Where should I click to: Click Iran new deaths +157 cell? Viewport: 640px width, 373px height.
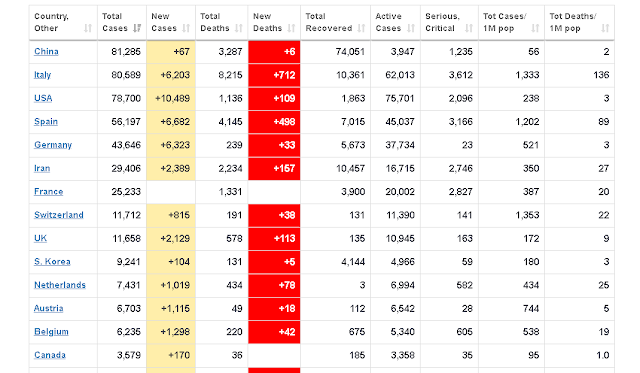274,169
